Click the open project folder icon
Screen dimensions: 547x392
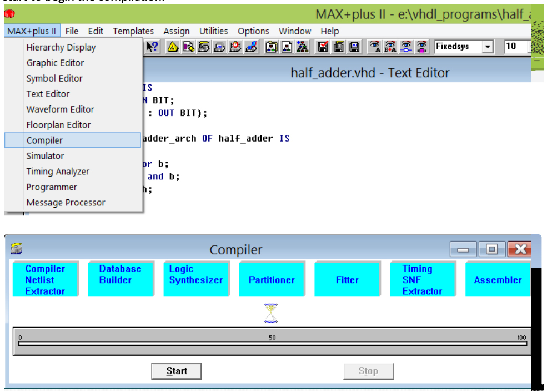(272, 47)
